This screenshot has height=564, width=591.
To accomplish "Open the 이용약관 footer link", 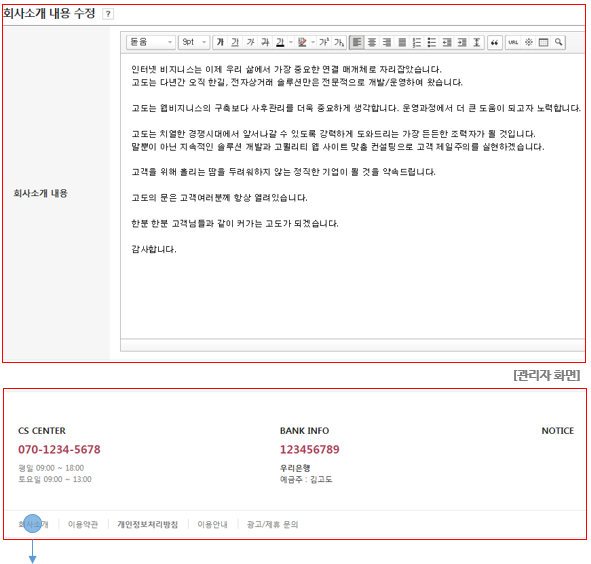I will tap(83, 524).
